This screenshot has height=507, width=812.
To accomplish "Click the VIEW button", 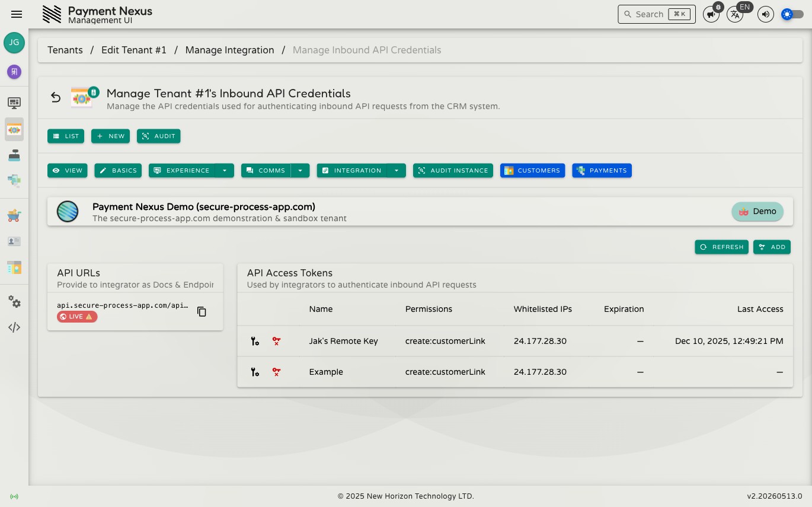I will click(68, 170).
